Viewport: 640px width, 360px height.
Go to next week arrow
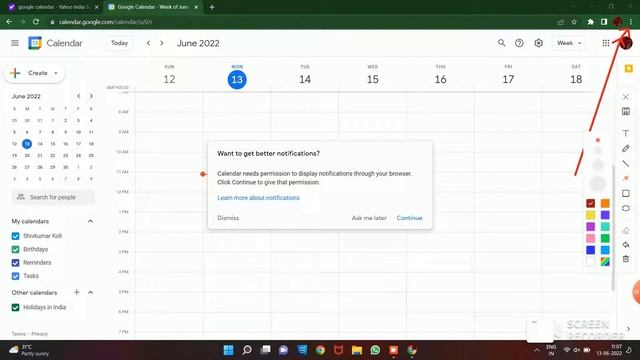(162, 43)
